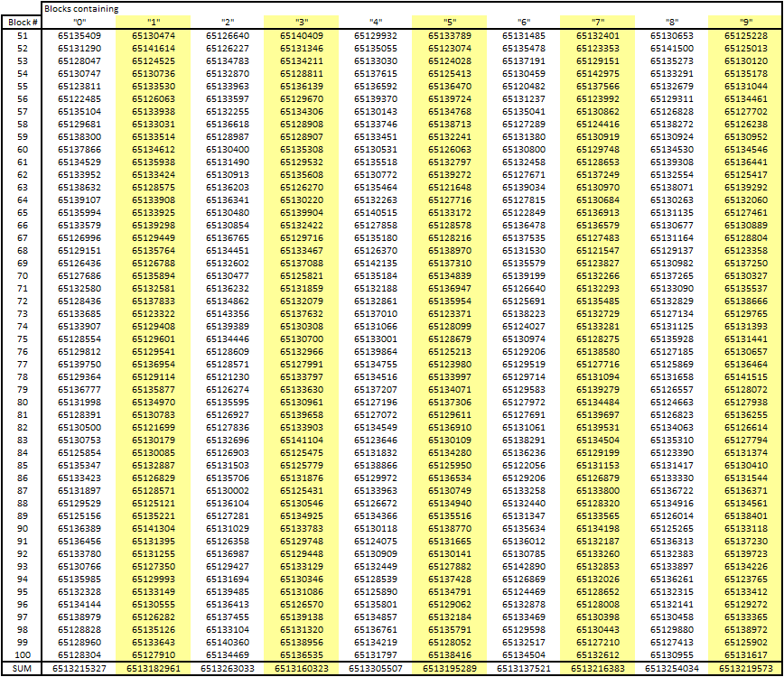Select sum cell 6513182961
784x677 pixels.
(x=154, y=669)
